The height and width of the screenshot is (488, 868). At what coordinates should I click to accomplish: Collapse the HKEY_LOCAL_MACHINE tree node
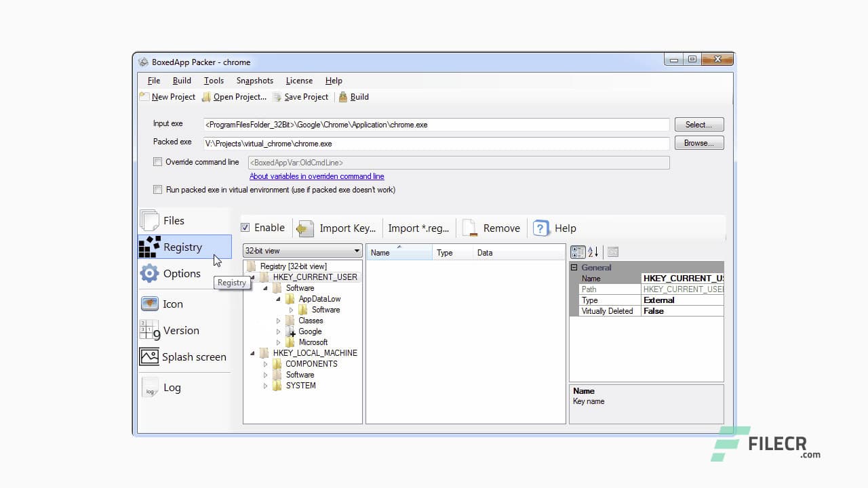click(252, 353)
